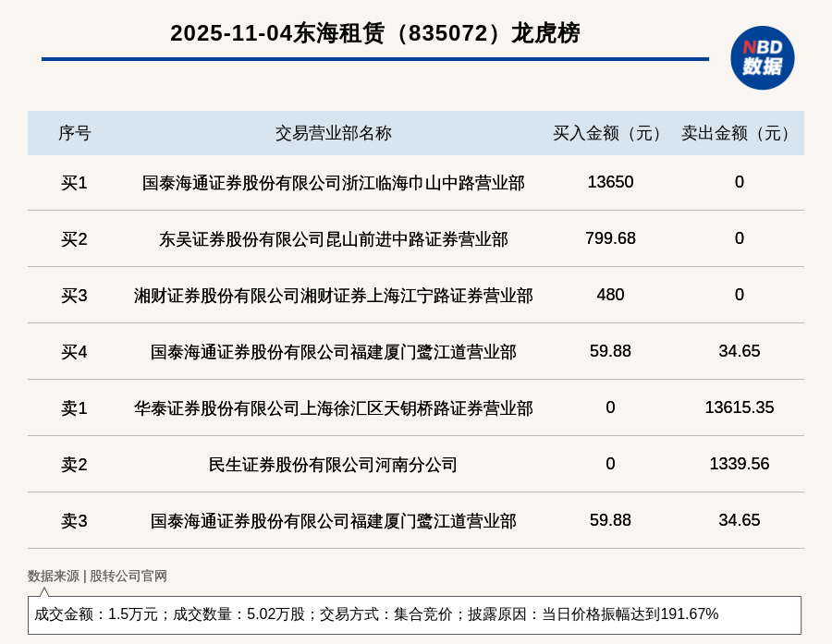Select sell amount 13615.35
This screenshot has width=832, height=644.
740,407
